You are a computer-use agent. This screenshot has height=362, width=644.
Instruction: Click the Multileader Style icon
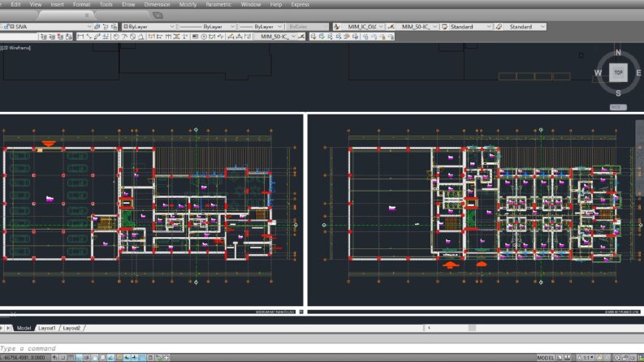point(499,27)
